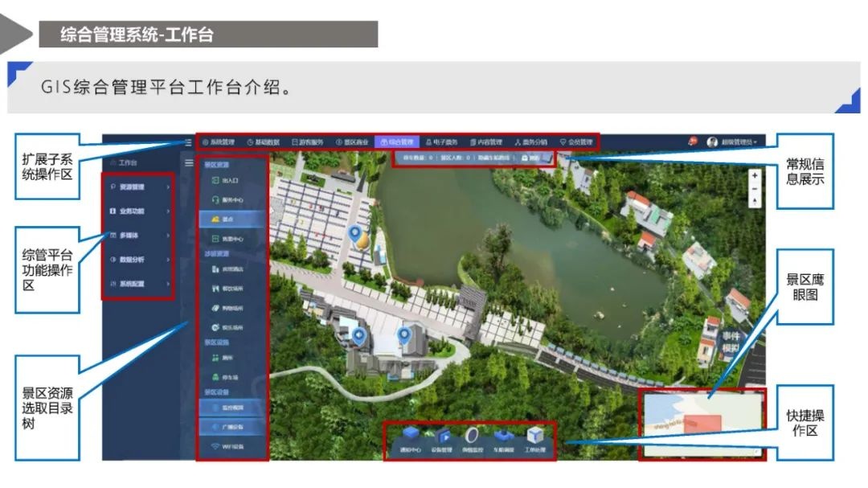Click the 景区人数 count in info bar
This screenshot has height=488, width=868.
(x=456, y=158)
